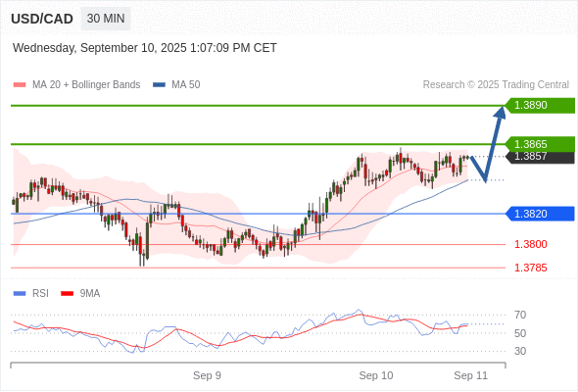
Task: Click the 1.3890 green resistance tag
Action: 540,105
